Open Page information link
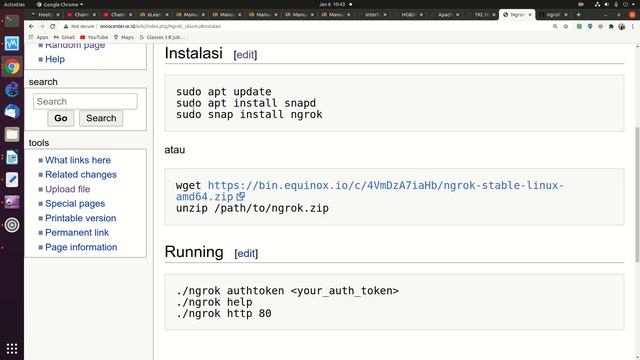640x360 pixels. pos(81,247)
